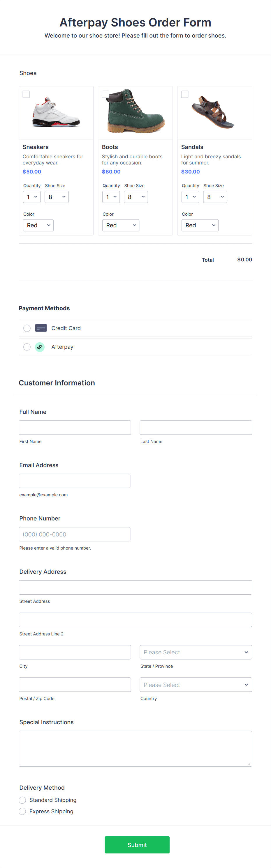Click the First Name input field
The height and width of the screenshot is (868, 271).
(75, 427)
